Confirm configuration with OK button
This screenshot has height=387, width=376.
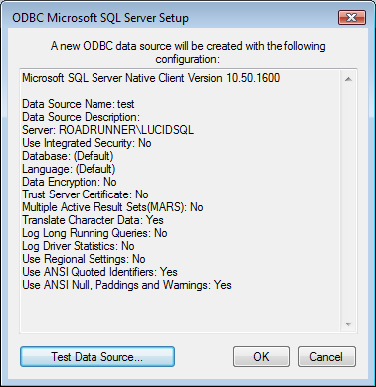(x=261, y=357)
